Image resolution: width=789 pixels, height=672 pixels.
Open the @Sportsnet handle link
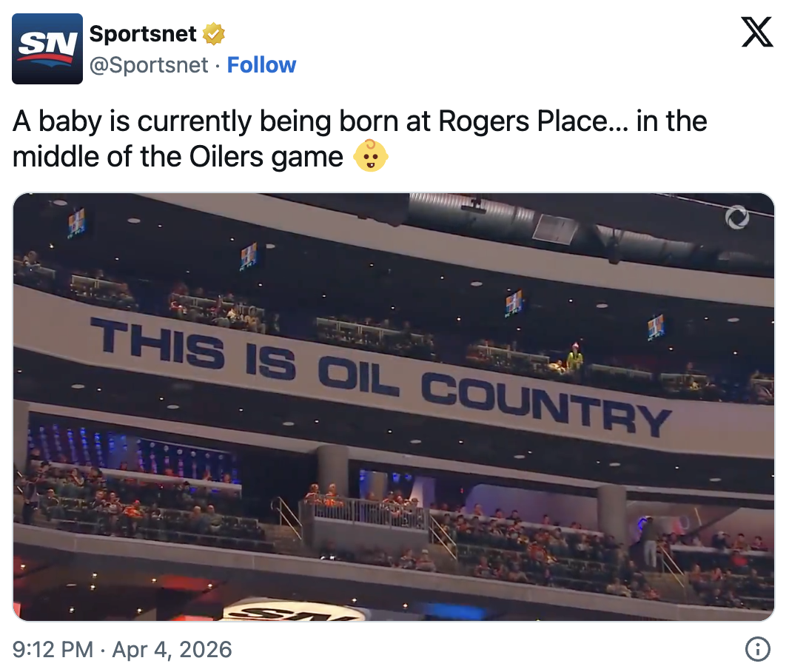click(x=149, y=65)
